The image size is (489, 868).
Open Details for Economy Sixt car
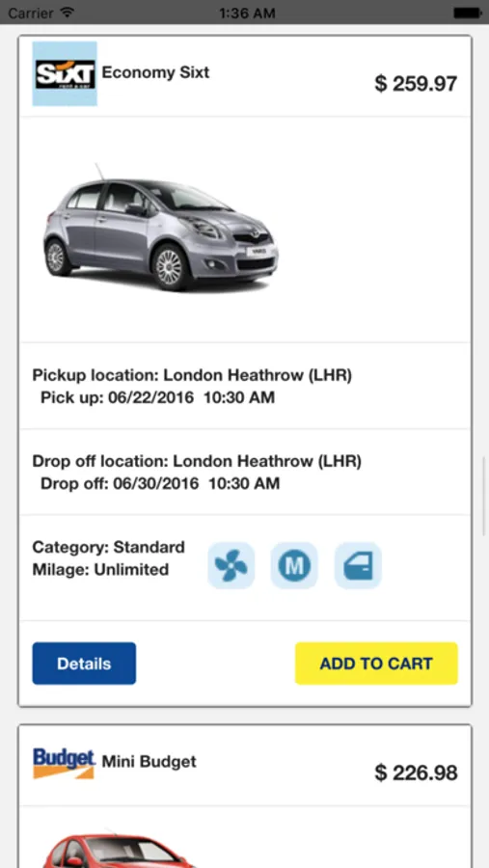pyautogui.click(x=84, y=664)
